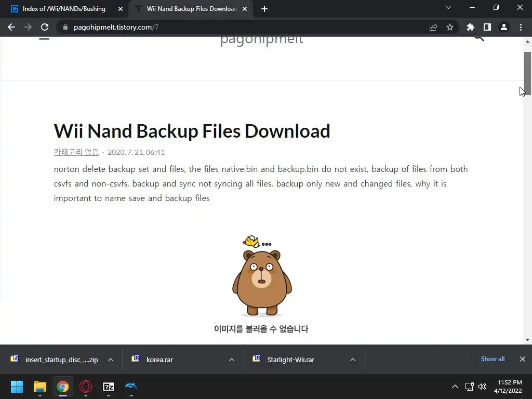Viewport: 532px width, 399px height.
Task: Click the Wii Nand Backup Files Download heading
Action: (192, 131)
